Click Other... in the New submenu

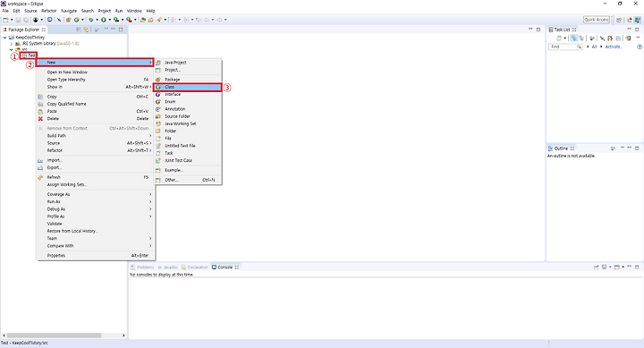pos(188,180)
